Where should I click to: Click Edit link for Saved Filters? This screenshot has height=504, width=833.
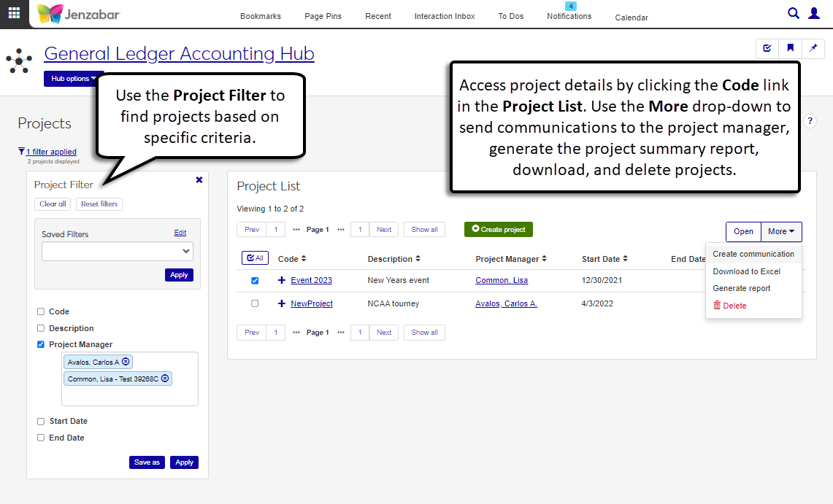point(180,233)
